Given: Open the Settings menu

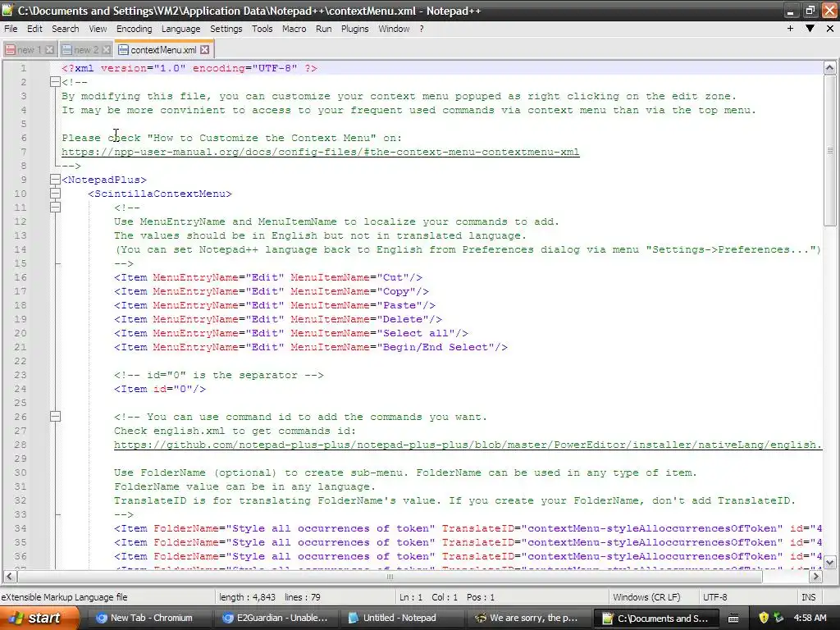Looking at the screenshot, I should pos(226,29).
